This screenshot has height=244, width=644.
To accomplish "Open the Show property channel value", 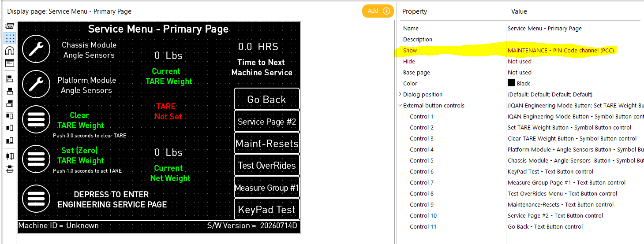I will (x=561, y=51).
